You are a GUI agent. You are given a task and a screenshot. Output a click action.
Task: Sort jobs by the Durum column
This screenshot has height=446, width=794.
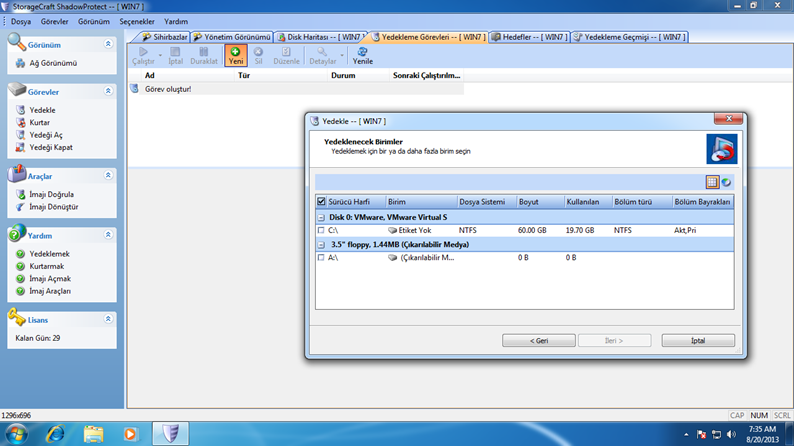pos(358,75)
